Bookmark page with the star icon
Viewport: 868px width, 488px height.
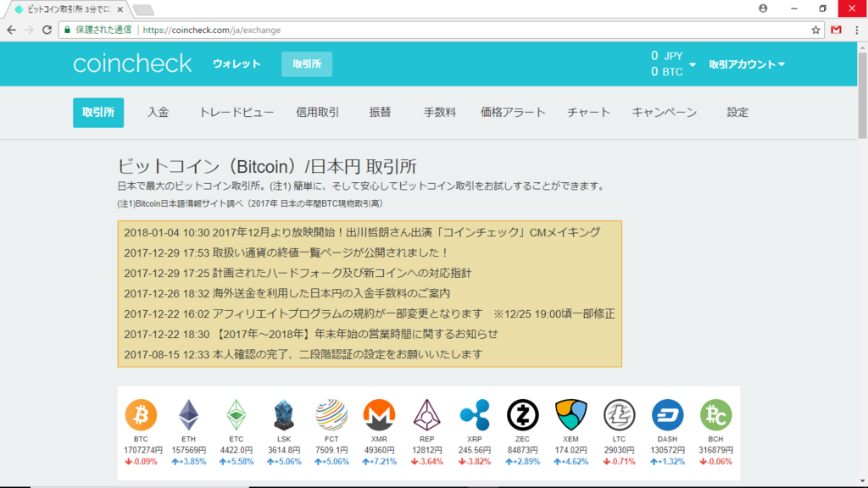tap(815, 30)
